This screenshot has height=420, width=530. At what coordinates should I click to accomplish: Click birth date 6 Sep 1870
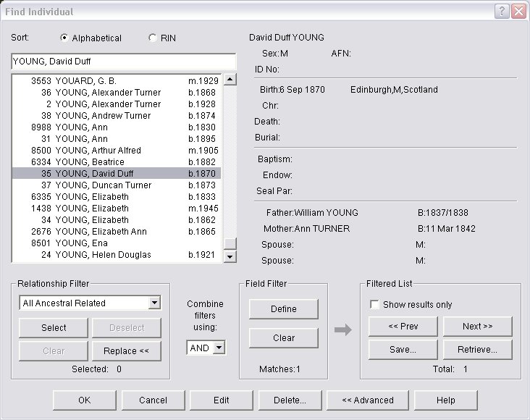(x=302, y=90)
